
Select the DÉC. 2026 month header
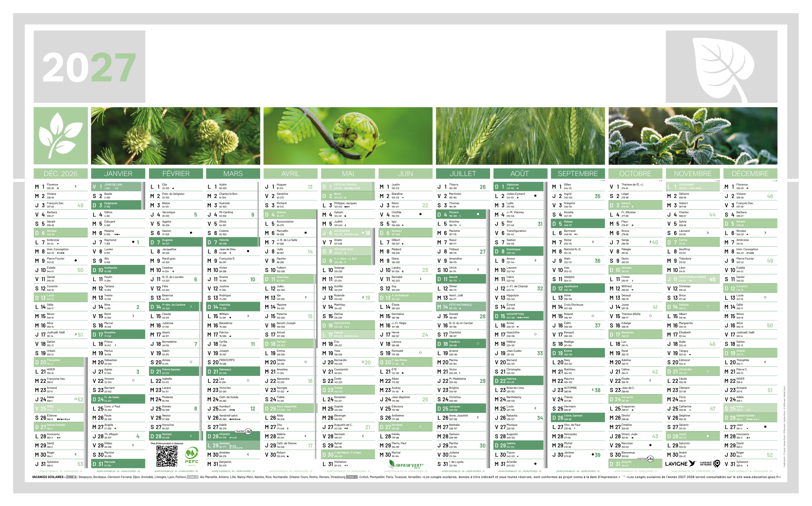pos(61,173)
